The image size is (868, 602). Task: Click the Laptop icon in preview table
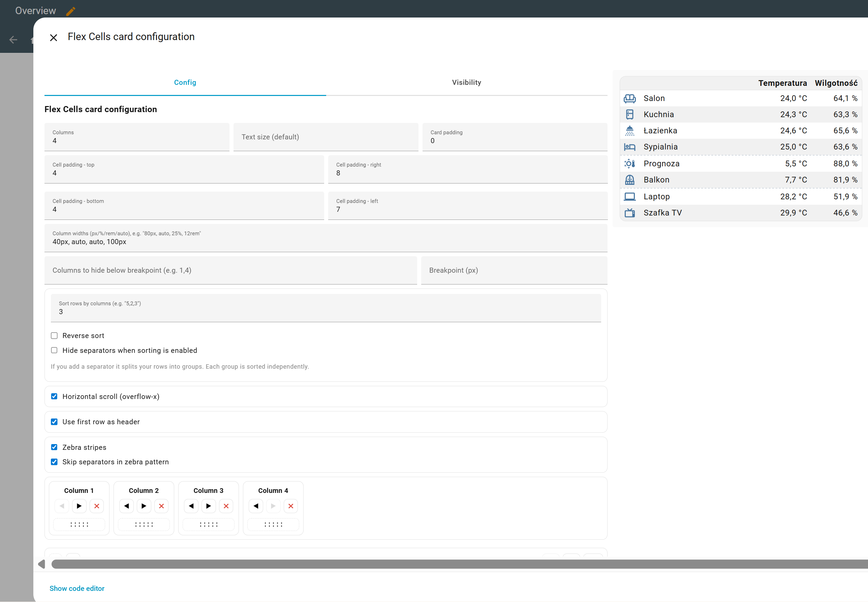point(629,197)
